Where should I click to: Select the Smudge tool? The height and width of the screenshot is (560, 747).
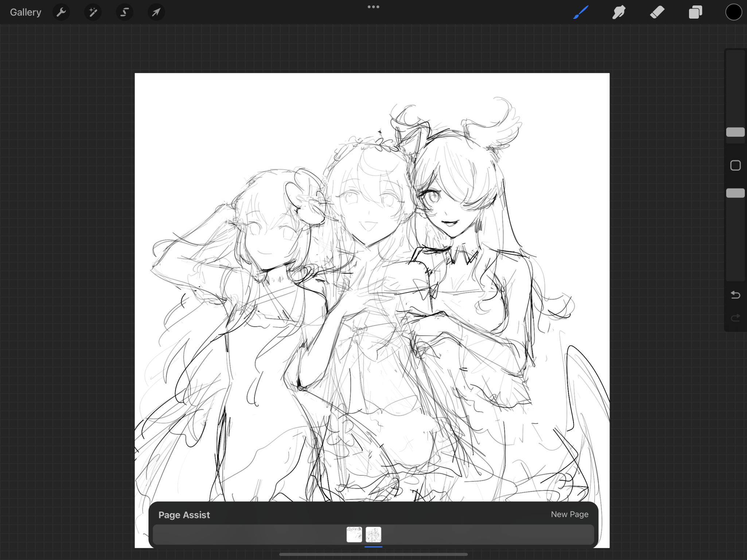pyautogui.click(x=619, y=12)
